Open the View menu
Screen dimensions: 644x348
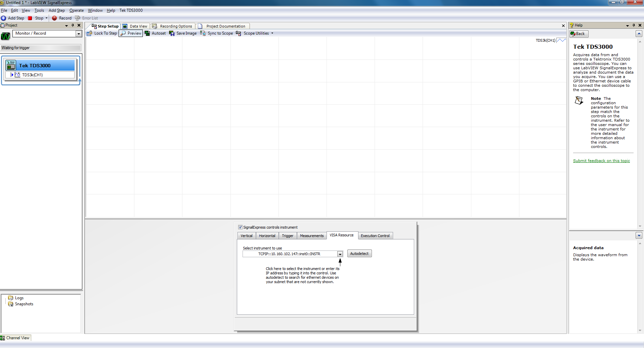click(x=26, y=10)
